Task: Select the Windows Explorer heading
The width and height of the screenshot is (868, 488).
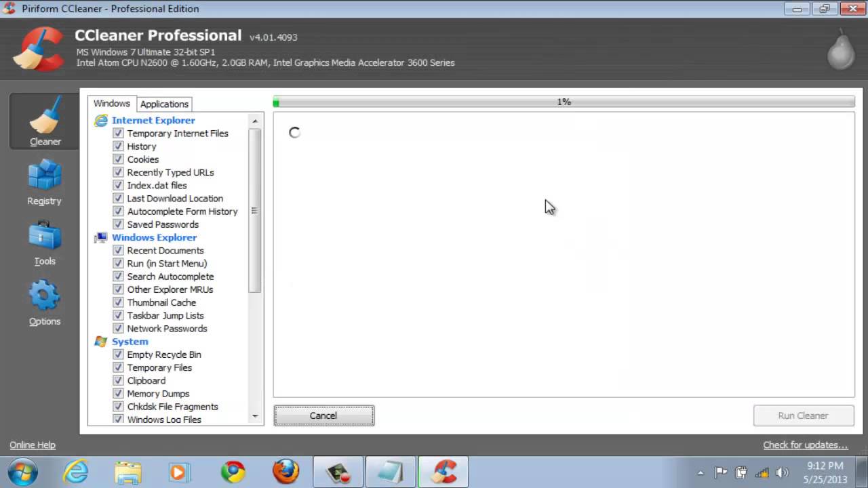Action: coord(154,238)
